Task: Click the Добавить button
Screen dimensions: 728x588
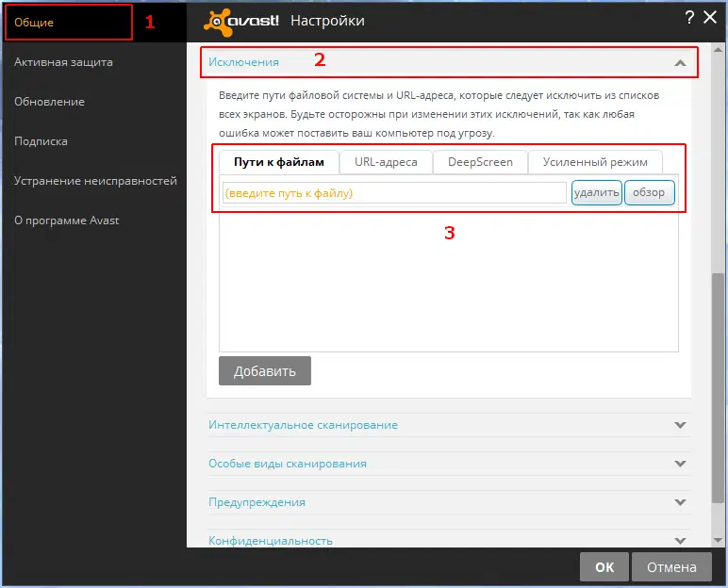Action: click(265, 371)
